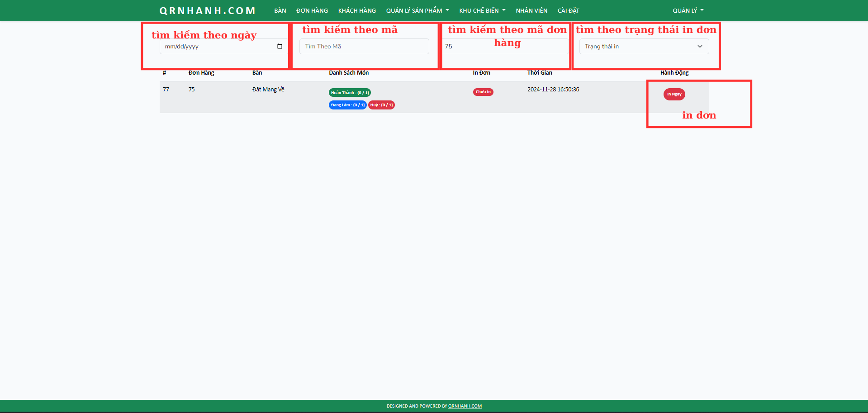The width and height of the screenshot is (868, 413).
Task: Click the Danh Sách Món column header
Action: tap(349, 73)
